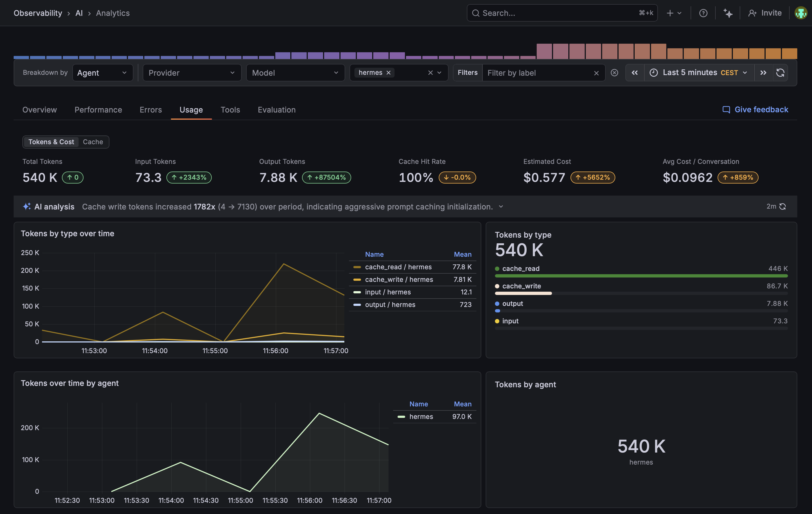The height and width of the screenshot is (514, 812).
Task: Click the Analytics breadcrumb
Action: pos(113,13)
